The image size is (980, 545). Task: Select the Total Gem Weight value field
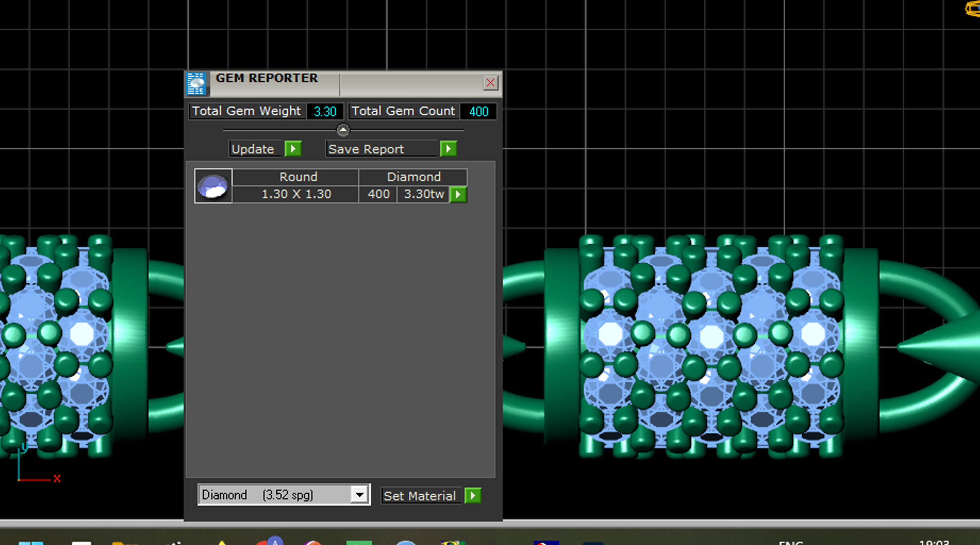click(325, 112)
